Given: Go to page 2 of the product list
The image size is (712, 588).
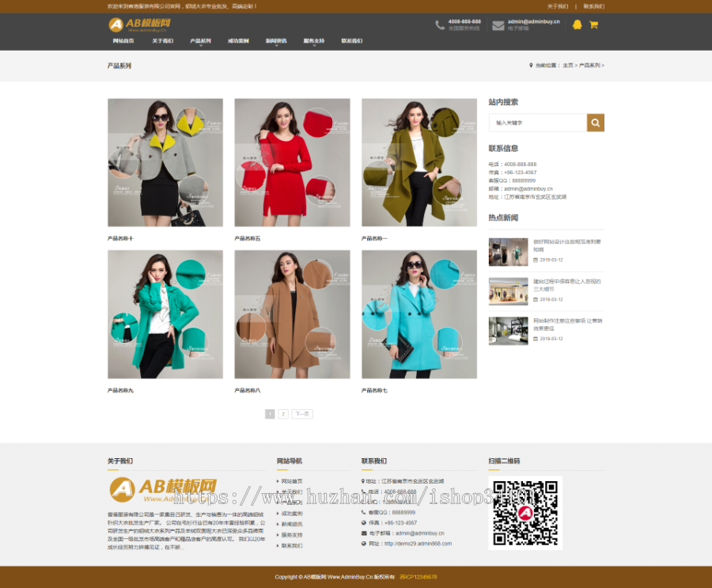Looking at the screenshot, I should click(282, 413).
